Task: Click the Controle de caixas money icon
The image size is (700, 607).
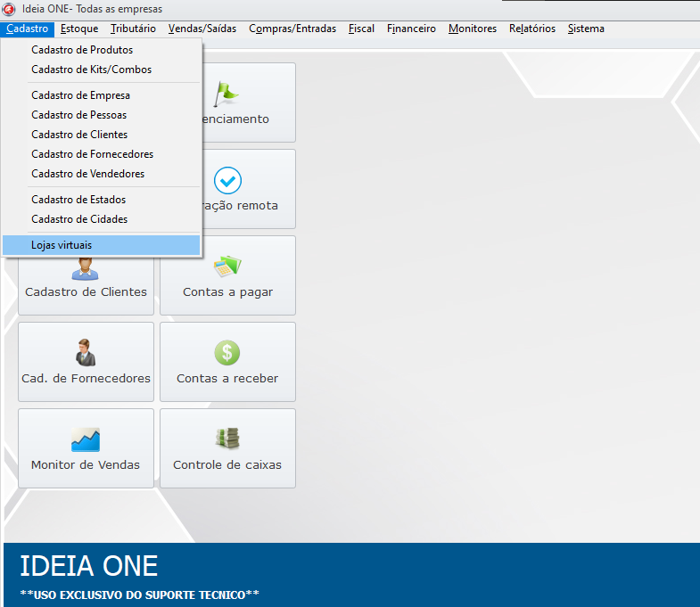Action: pyautogui.click(x=227, y=439)
